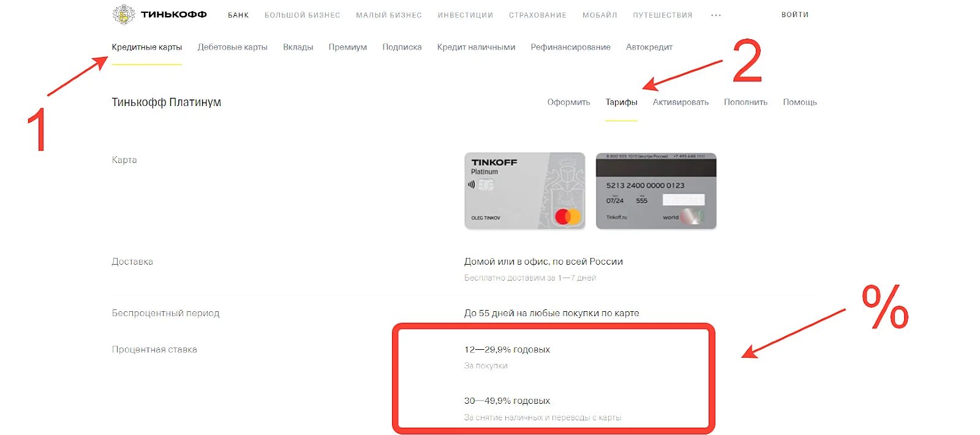Image resolution: width=980 pixels, height=435 pixels.
Task: Open ИНВЕСТИЦИИ in top menu
Action: tap(466, 15)
